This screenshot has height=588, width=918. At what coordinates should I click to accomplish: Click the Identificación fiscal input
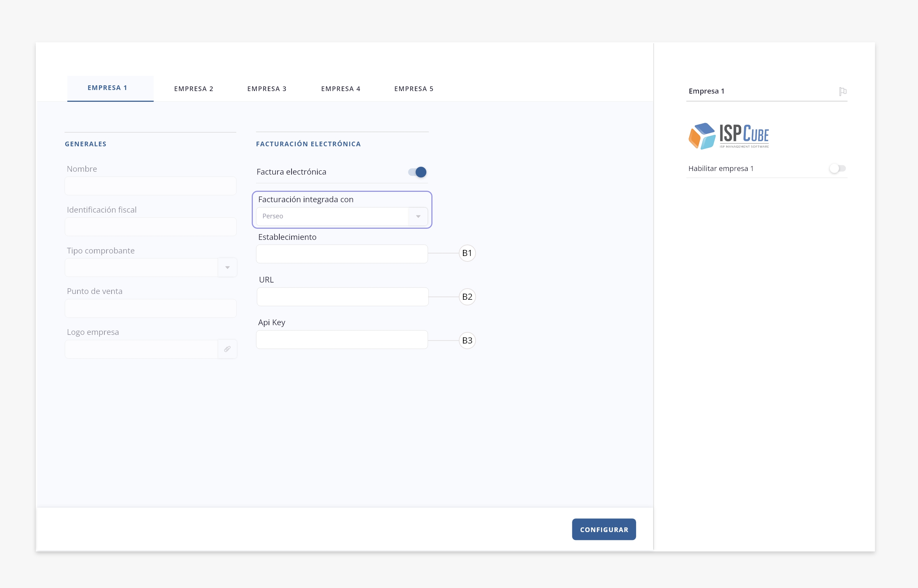[151, 227]
